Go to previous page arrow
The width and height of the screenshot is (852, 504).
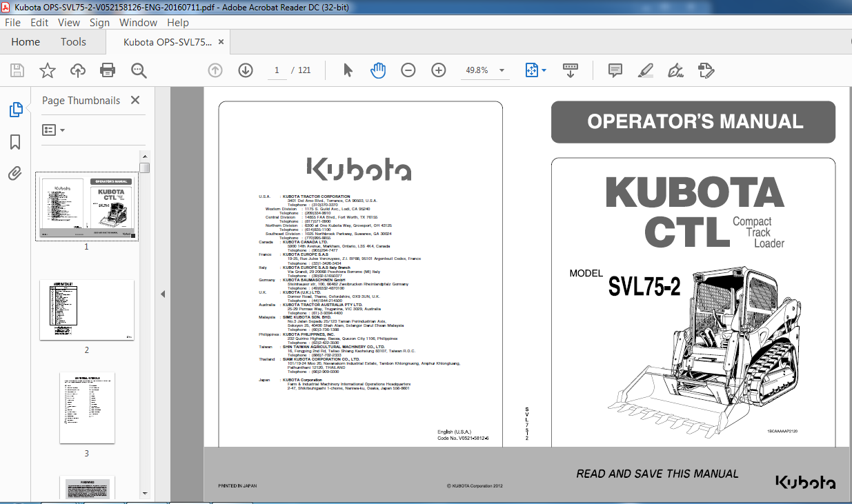[215, 70]
